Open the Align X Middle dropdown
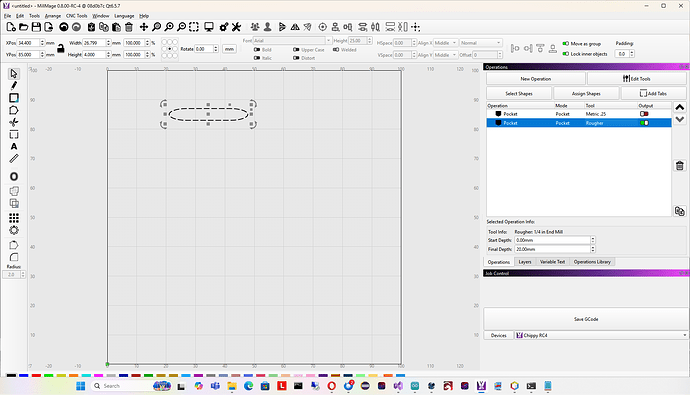 tap(445, 43)
